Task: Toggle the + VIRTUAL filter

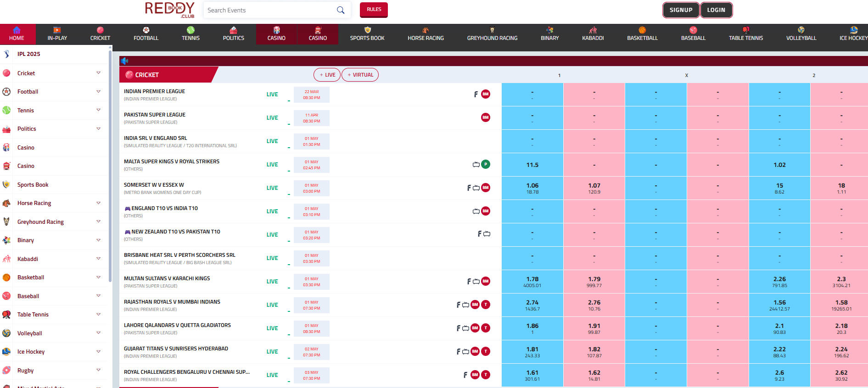Action: 360,75
